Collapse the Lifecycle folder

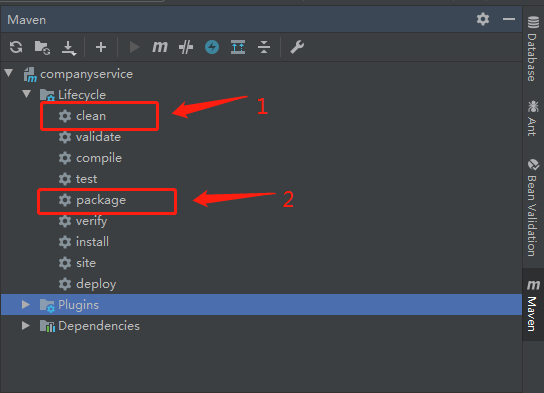coord(27,94)
